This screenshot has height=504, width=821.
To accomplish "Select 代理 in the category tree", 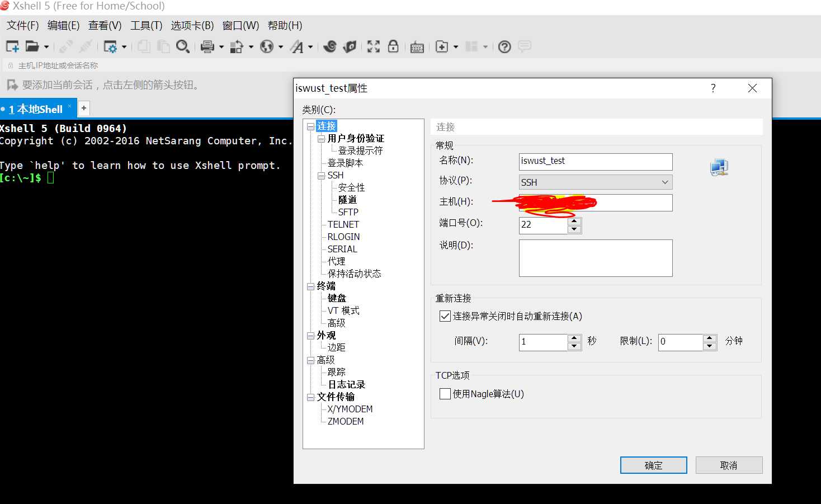I will pos(336,262).
